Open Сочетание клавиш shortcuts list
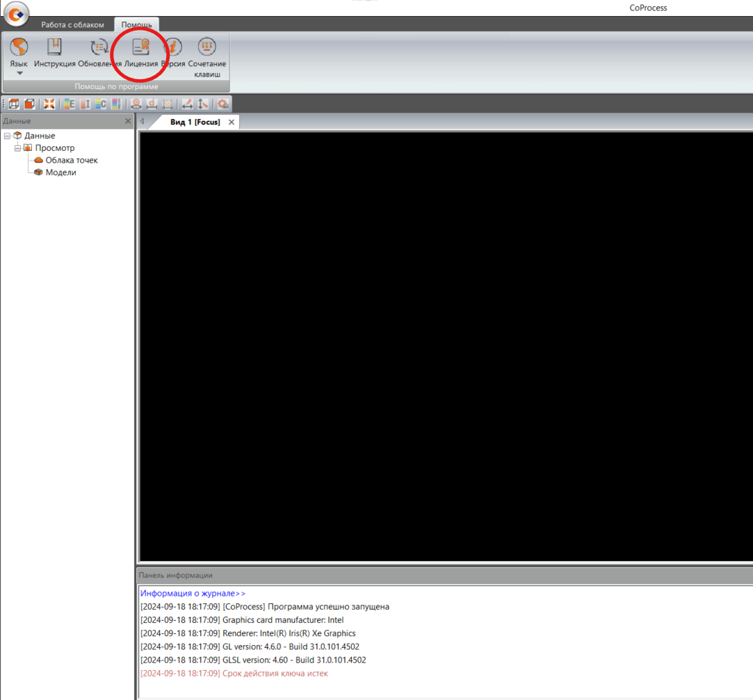This screenshot has width=753, height=700. [207, 58]
